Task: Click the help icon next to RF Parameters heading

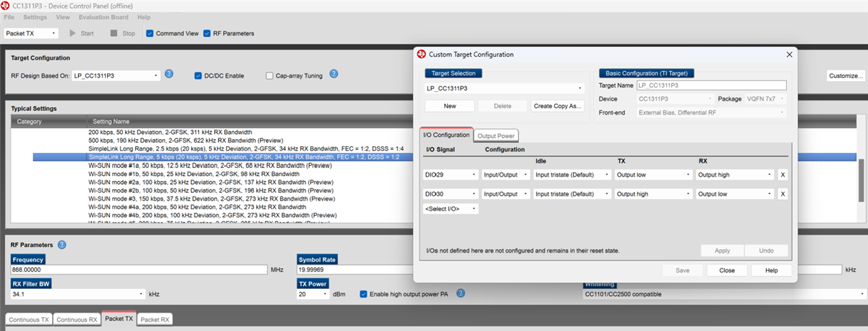Action: [x=62, y=245]
